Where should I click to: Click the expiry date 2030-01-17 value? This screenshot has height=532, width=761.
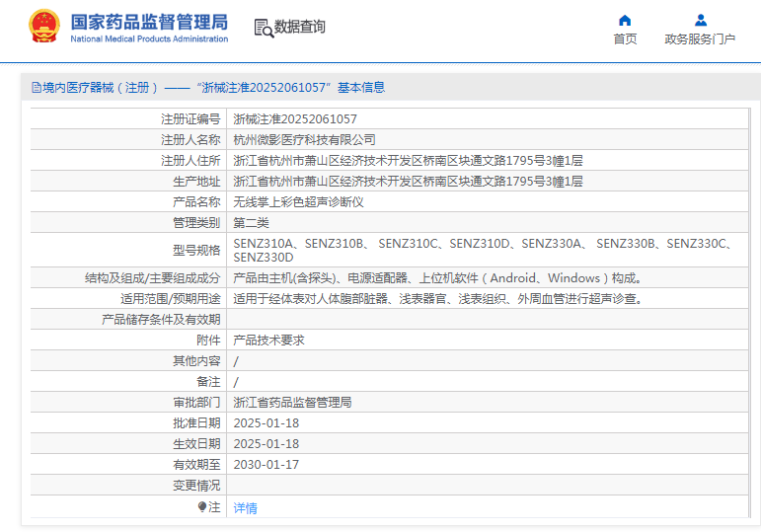coord(266,464)
